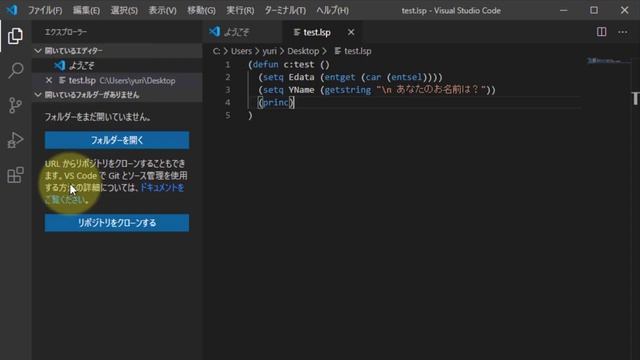Open the 移動(G) menu

pyautogui.click(x=201, y=10)
